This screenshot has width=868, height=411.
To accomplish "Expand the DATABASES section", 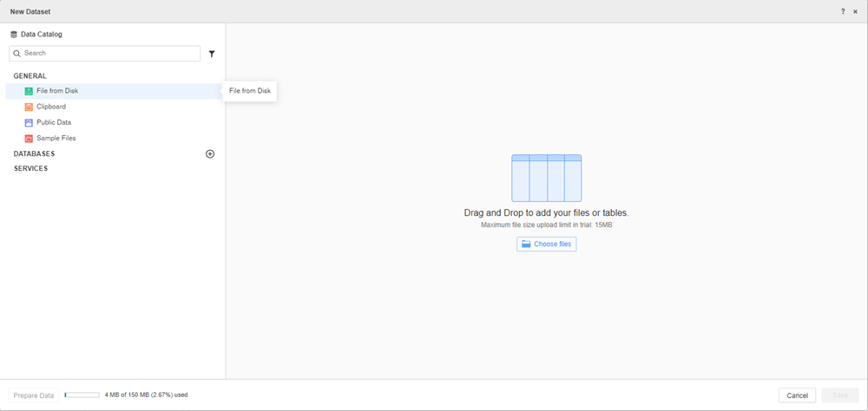I will pos(35,153).
